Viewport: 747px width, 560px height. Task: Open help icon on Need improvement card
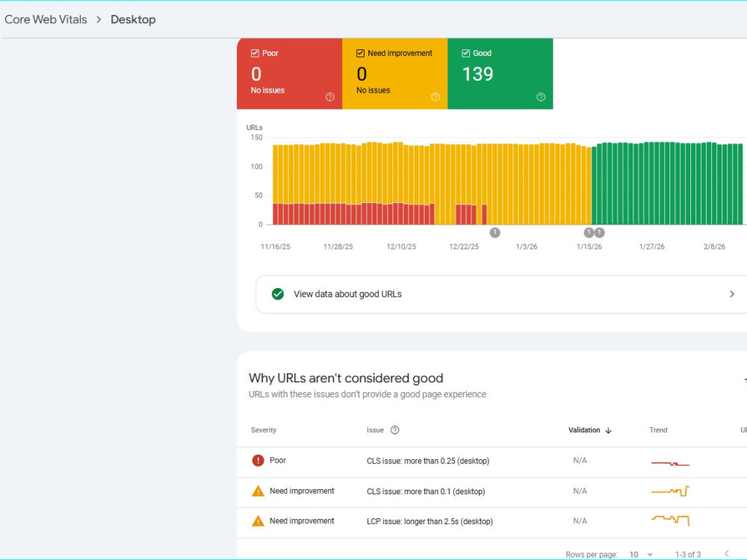tap(436, 97)
